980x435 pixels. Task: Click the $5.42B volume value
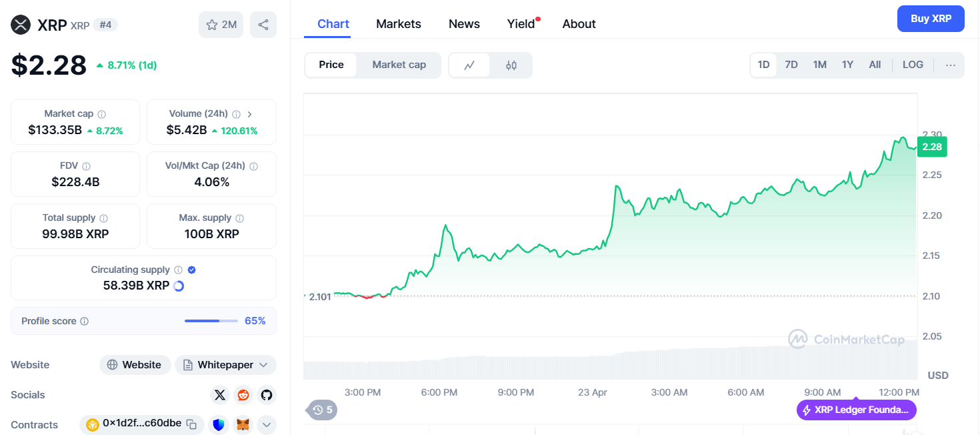pos(187,130)
